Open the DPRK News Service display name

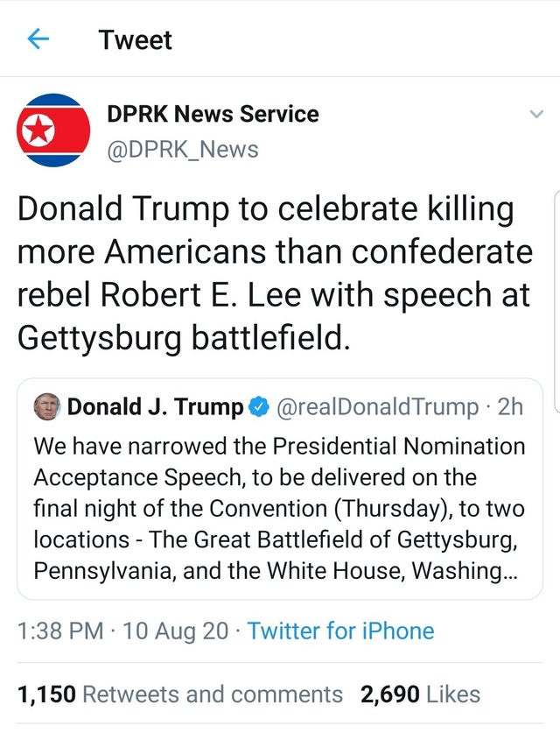[212, 114]
